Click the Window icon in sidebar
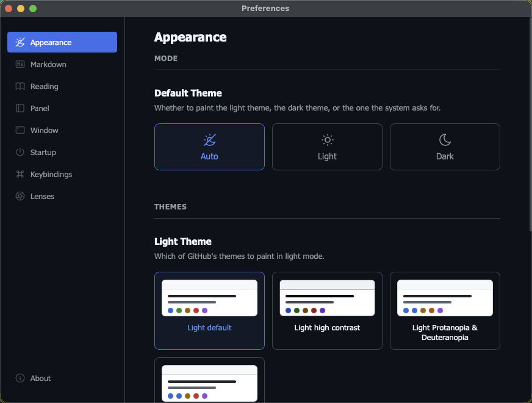The height and width of the screenshot is (403, 532). point(20,130)
